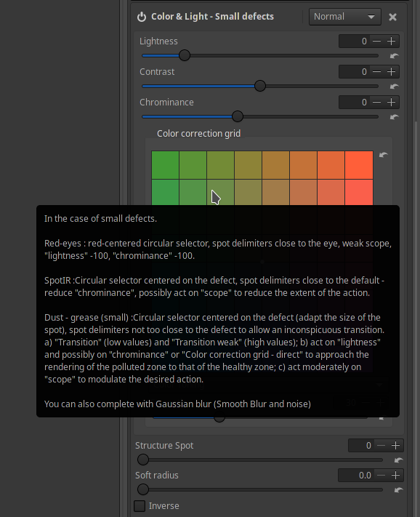This screenshot has height=517, width=420.
Task: Click the Soft radius value field
Action: (356, 476)
